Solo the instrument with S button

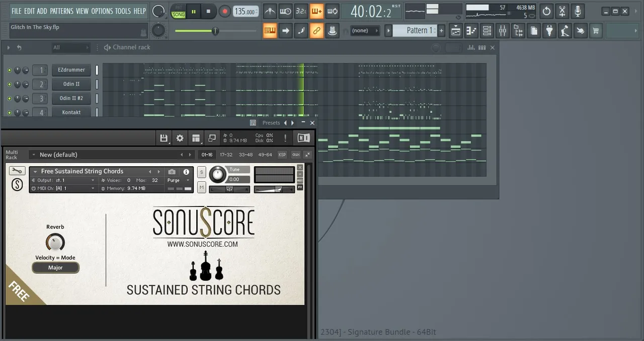[202, 172]
